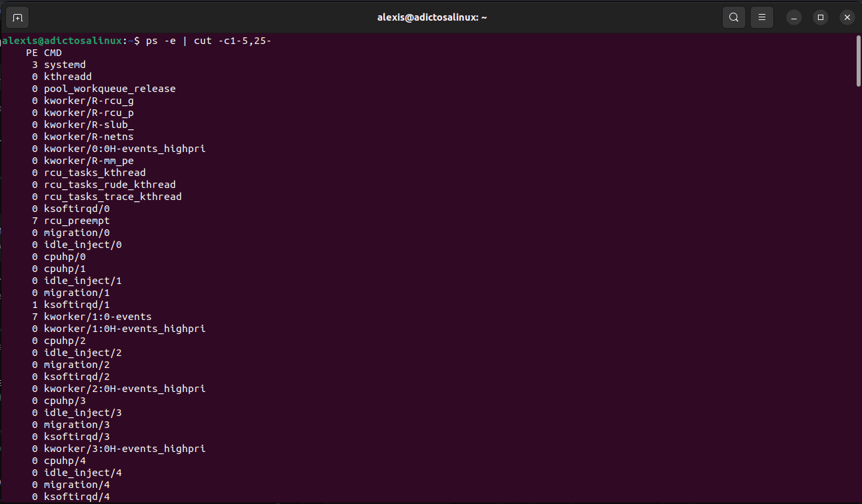Image resolution: width=862 pixels, height=504 pixels.
Task: Click the pool_workqueue_release line
Action: tap(103, 89)
